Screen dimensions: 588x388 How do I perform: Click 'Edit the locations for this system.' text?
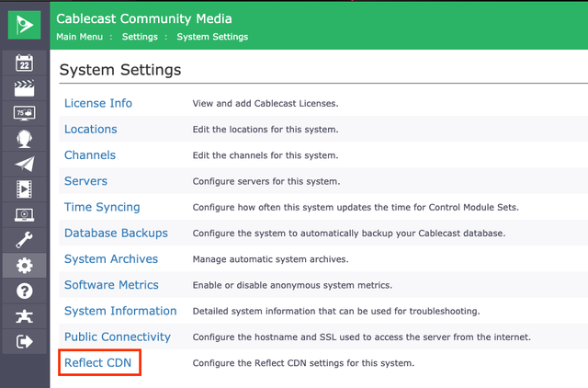(266, 130)
